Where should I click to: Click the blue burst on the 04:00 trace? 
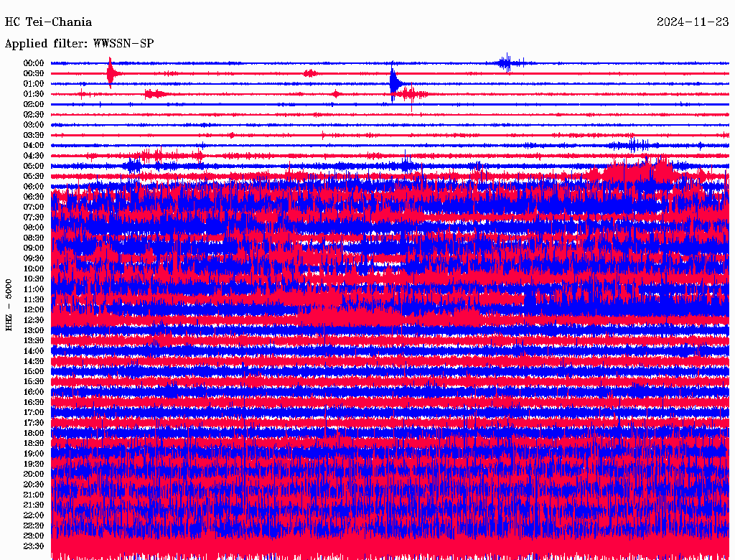(x=633, y=145)
